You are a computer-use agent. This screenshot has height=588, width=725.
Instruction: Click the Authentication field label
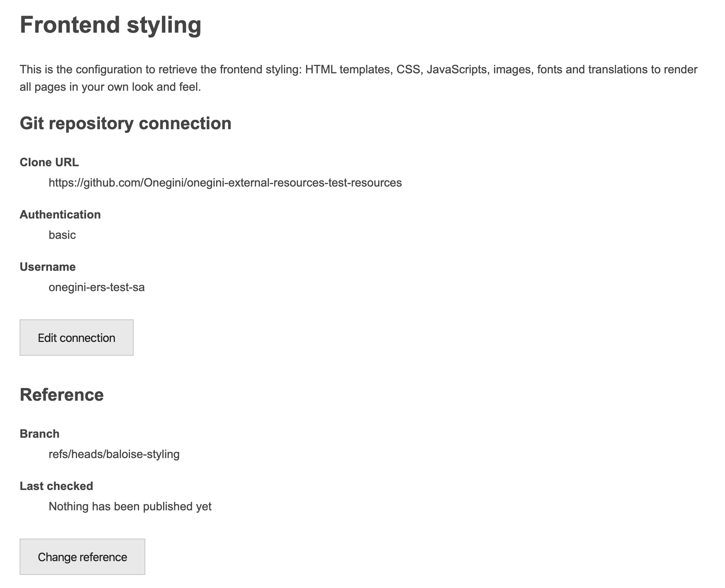(60, 215)
